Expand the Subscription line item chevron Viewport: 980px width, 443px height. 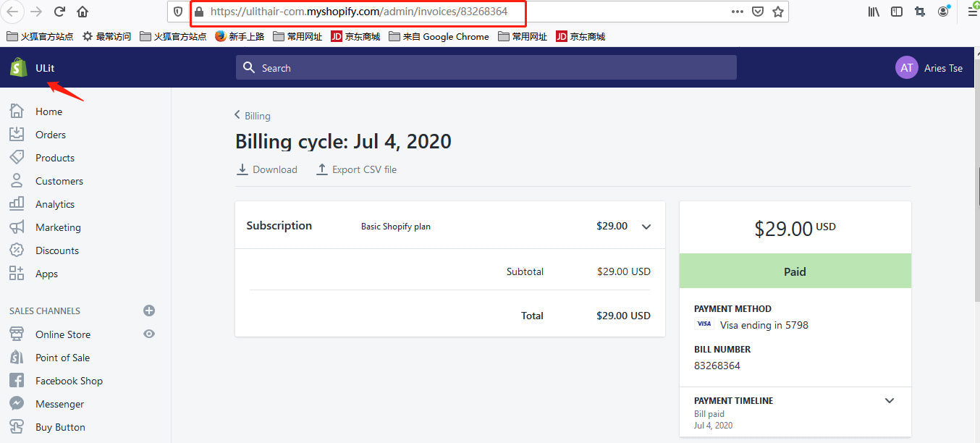point(646,227)
